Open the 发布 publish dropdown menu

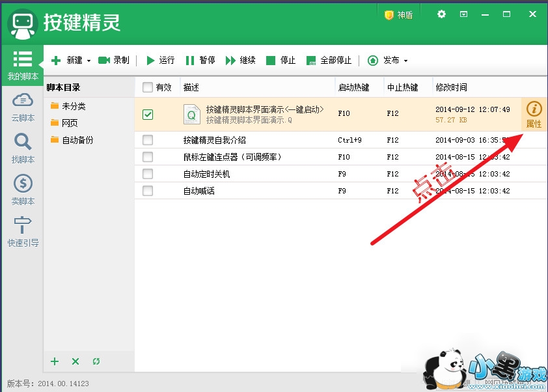pyautogui.click(x=388, y=61)
